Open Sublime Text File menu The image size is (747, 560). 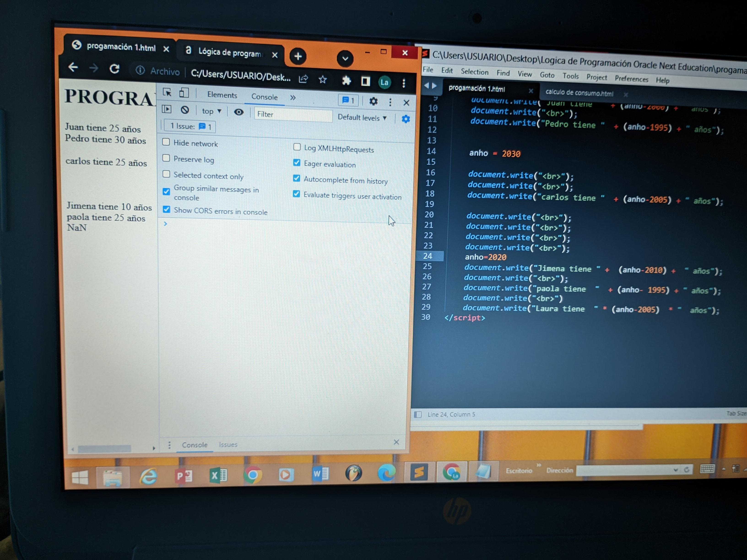(x=428, y=70)
